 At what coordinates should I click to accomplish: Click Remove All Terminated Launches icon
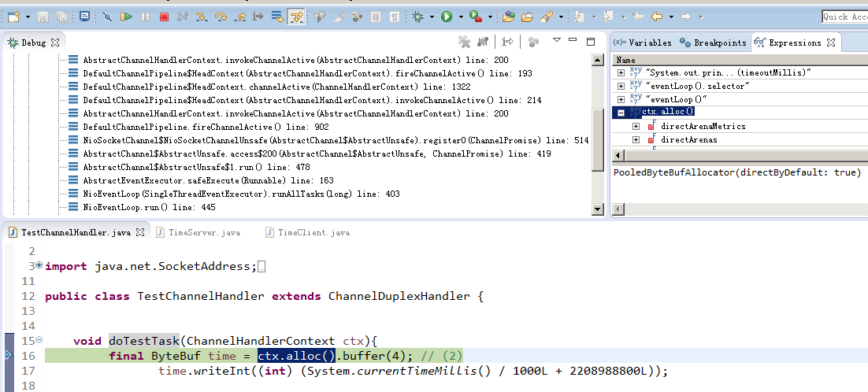click(x=464, y=42)
